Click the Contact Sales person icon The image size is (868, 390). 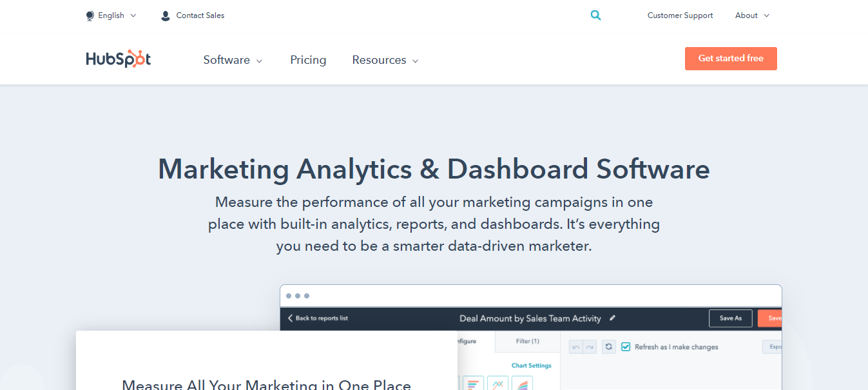point(166,15)
